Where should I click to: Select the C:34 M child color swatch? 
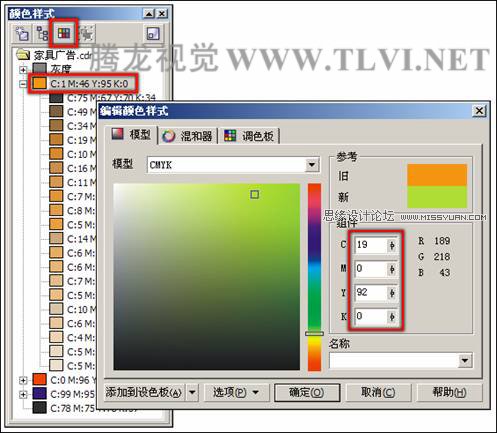[x=56, y=126]
